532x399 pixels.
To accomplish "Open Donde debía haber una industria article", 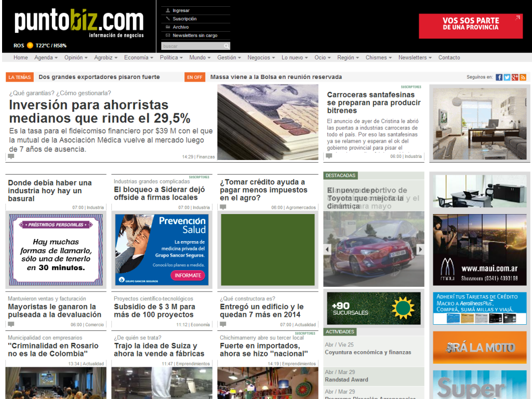I will (x=50, y=191).
